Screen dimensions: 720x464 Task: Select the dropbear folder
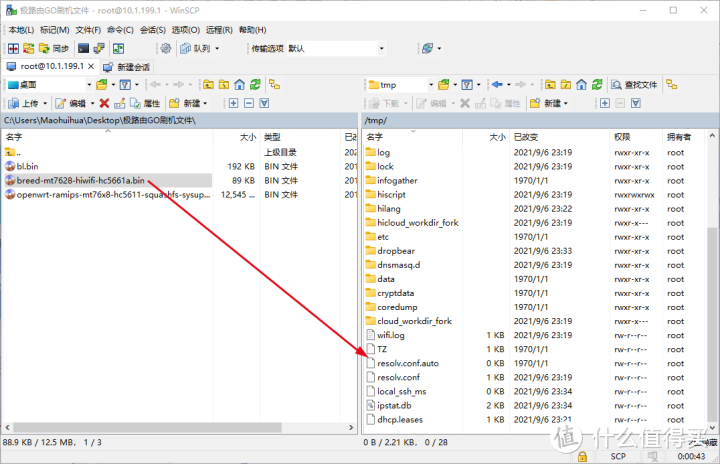pos(396,251)
